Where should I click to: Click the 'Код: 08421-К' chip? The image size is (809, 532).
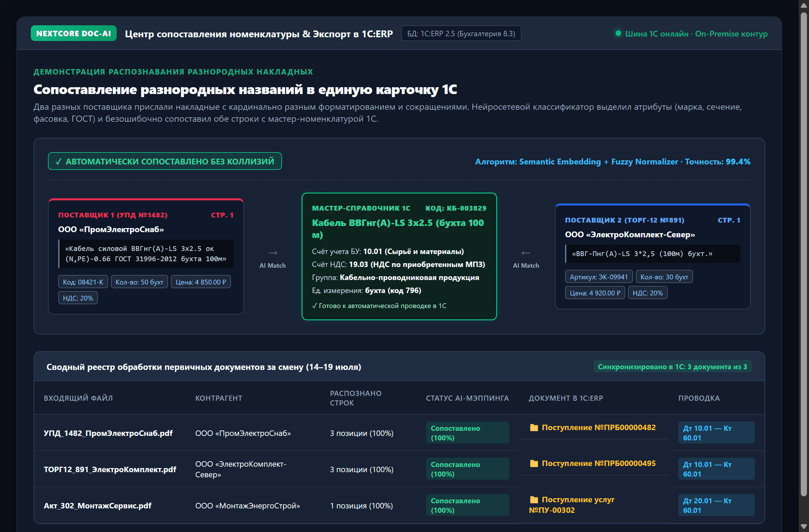[83, 282]
